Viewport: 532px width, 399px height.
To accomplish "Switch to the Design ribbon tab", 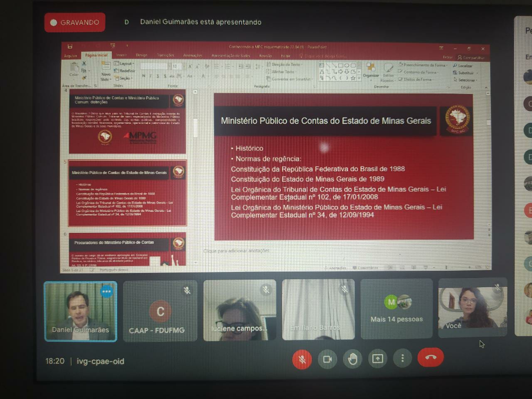I will (x=141, y=55).
